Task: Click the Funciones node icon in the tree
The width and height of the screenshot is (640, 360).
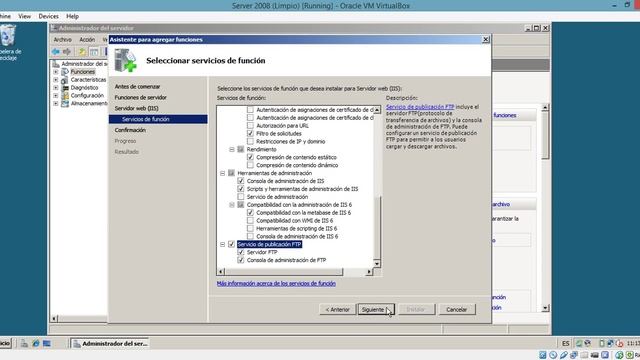Action: coord(65,72)
